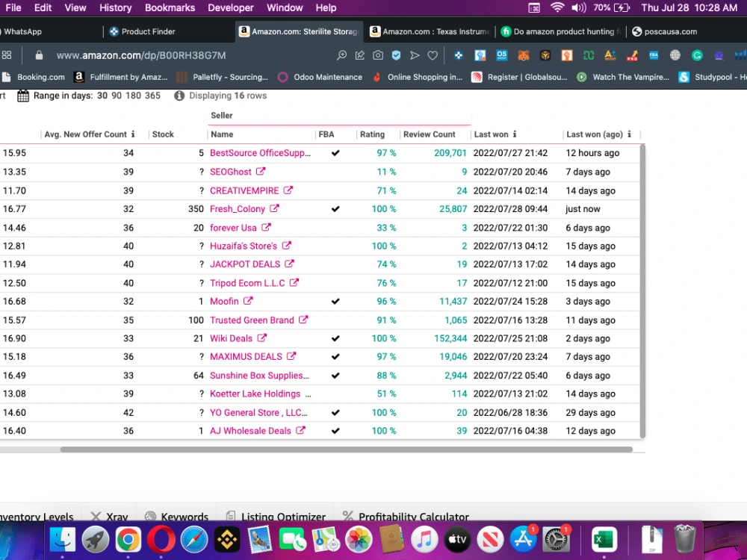Open external link icon beside Trusted Green Brand
This screenshot has width=747, height=560.
[x=303, y=320]
